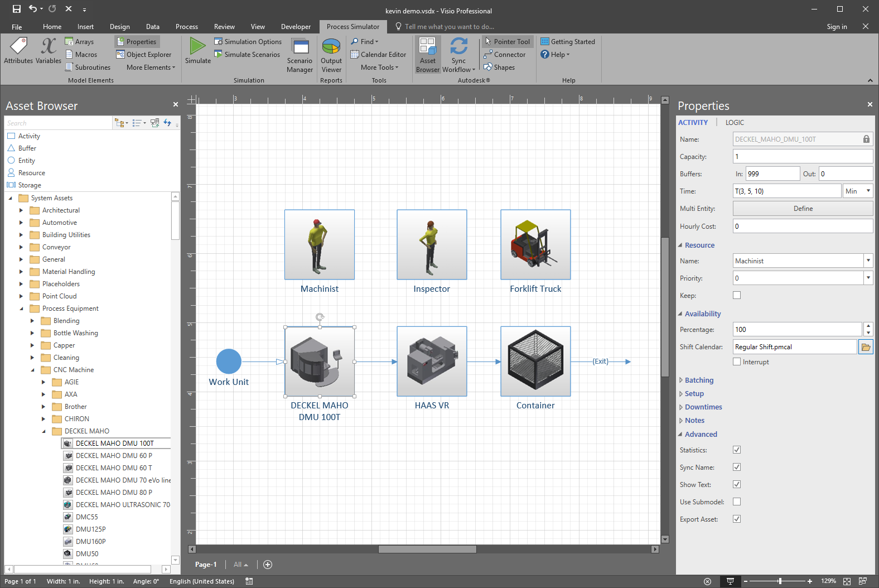879x588 pixels.
Task: Open the Resource Name dropdown
Action: click(x=868, y=261)
